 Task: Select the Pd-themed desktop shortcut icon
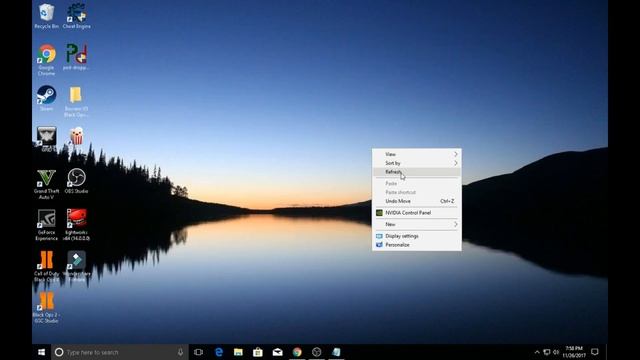[x=76, y=57]
